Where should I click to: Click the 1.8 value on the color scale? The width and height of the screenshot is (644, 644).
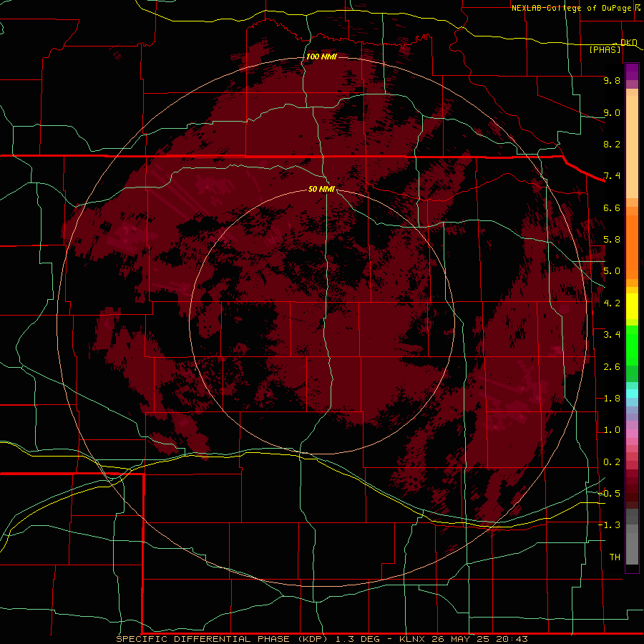point(612,399)
